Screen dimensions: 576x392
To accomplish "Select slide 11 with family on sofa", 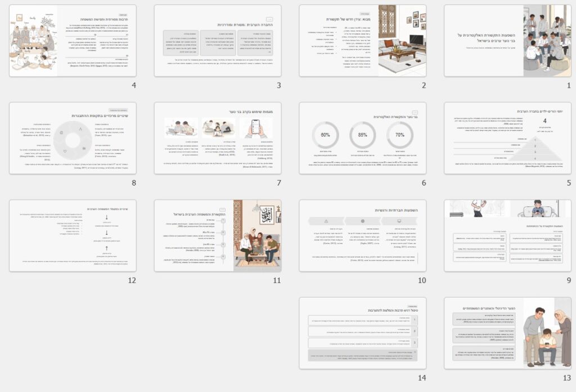I will [217, 236].
